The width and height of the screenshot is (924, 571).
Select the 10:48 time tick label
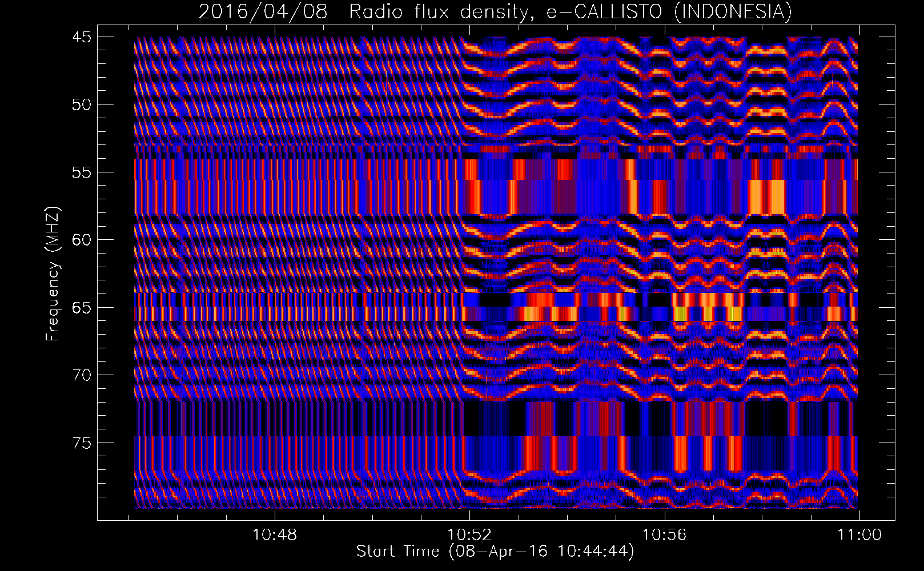275,535
